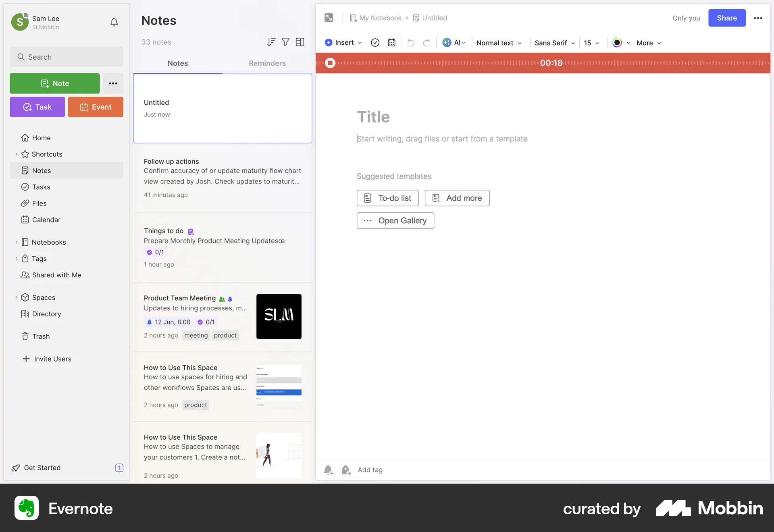Image resolution: width=774 pixels, height=532 pixels.
Task: Share the current note
Action: click(x=727, y=18)
